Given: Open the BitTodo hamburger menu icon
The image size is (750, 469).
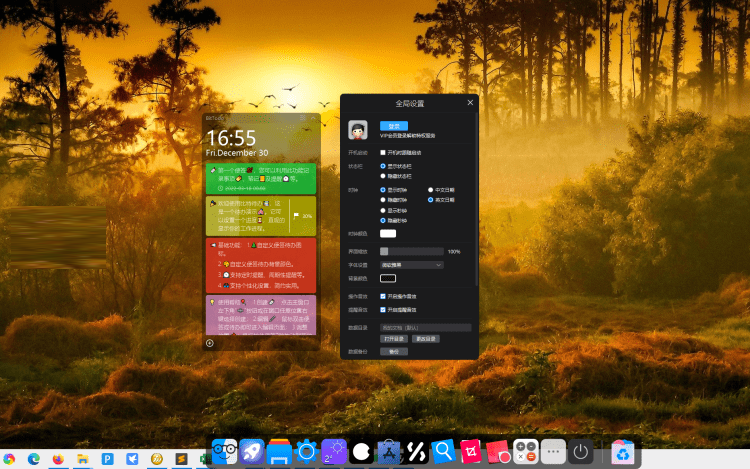Looking at the screenshot, I should point(302,118).
